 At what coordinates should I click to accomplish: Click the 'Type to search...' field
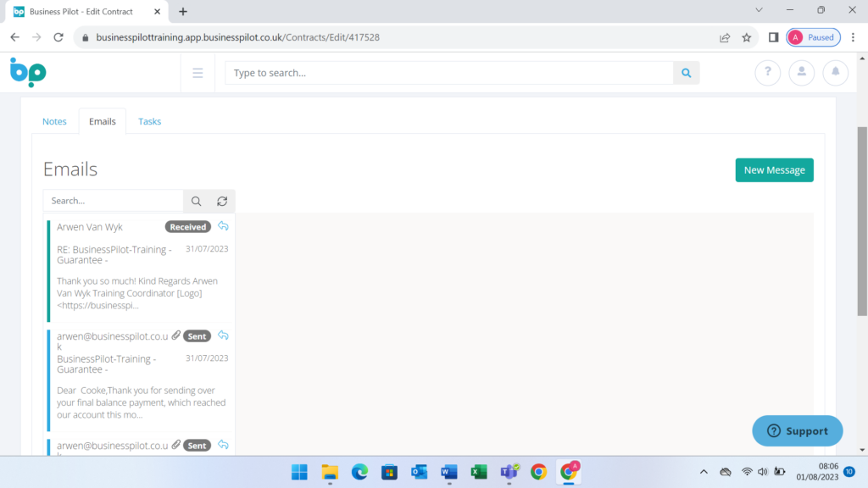pos(449,73)
